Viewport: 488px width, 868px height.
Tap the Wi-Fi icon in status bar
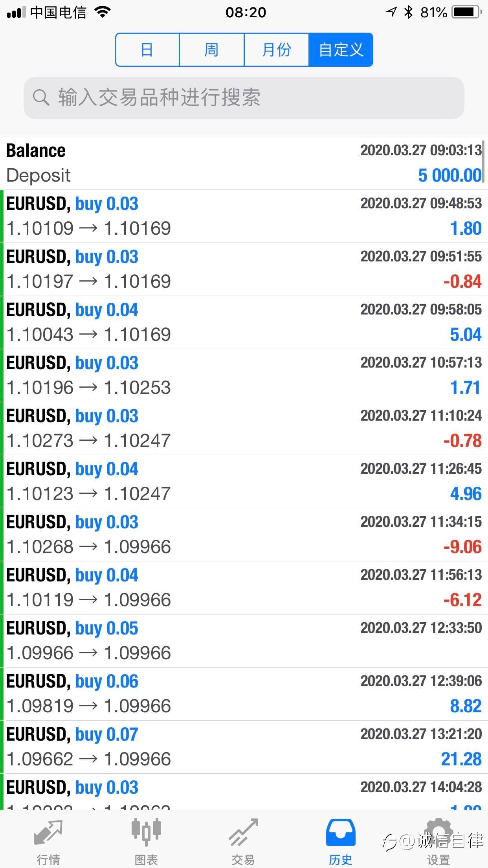(x=103, y=13)
